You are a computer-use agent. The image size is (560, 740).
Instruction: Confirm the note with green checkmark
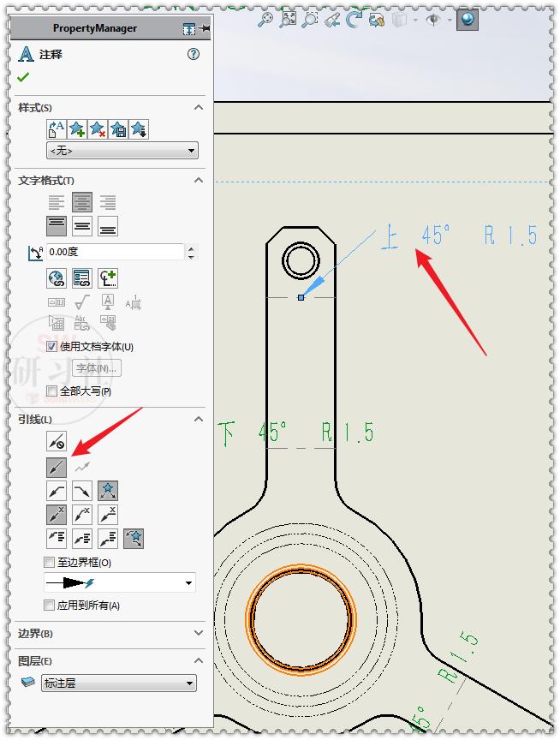click(22, 77)
